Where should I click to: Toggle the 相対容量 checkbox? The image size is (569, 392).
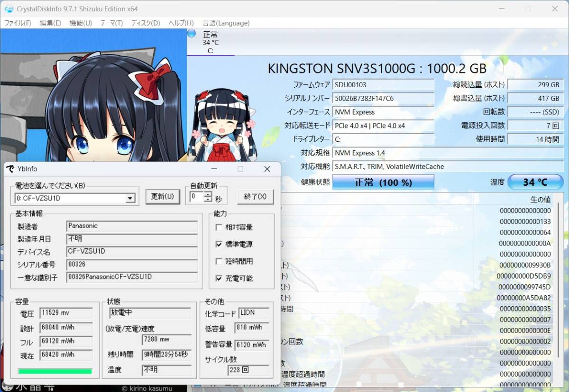(x=219, y=227)
